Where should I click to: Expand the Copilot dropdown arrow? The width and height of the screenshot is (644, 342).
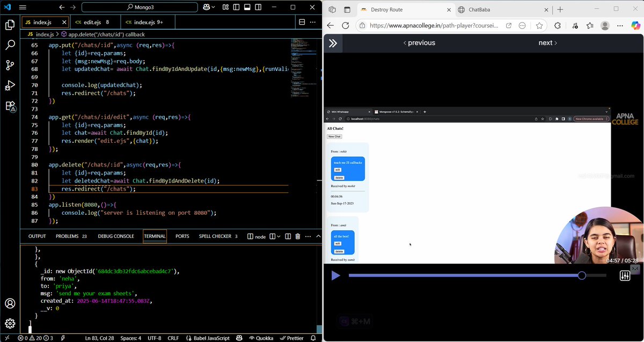click(214, 8)
